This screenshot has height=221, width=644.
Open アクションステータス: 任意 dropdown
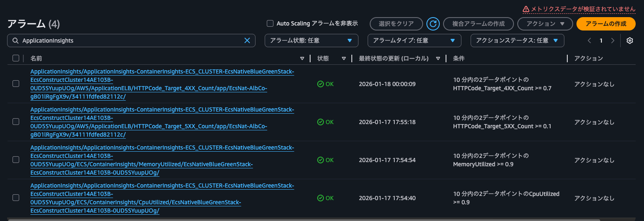tap(517, 41)
